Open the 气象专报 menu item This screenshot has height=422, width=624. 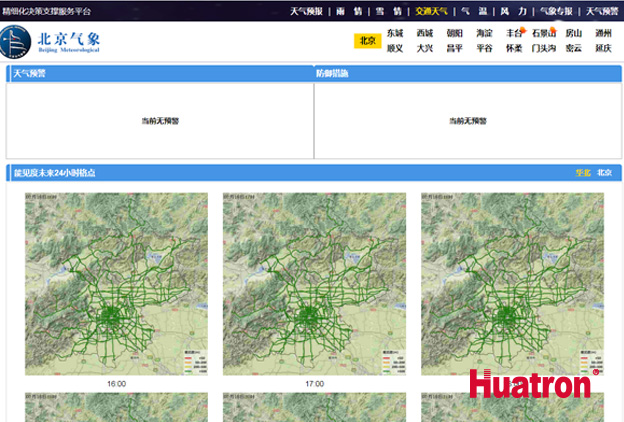tap(555, 12)
